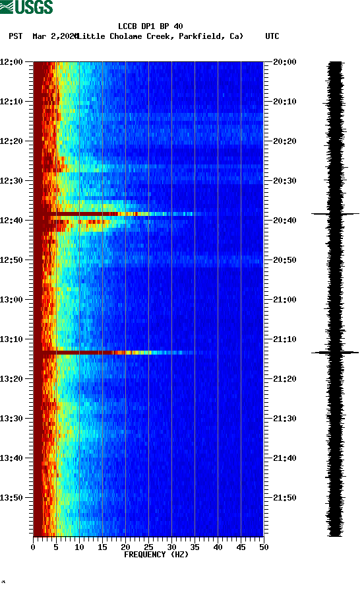Click the '25' frequency axis label
The height and width of the screenshot is (589, 364).
point(148,547)
